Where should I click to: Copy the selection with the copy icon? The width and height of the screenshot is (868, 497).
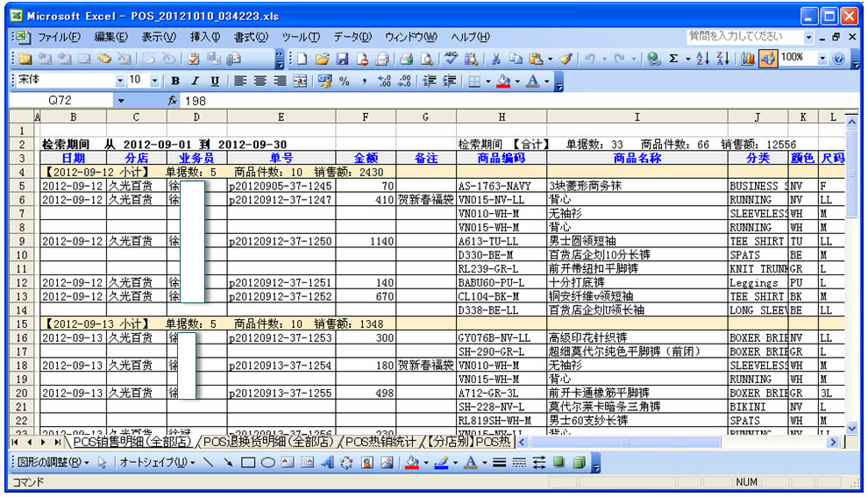coord(516,59)
